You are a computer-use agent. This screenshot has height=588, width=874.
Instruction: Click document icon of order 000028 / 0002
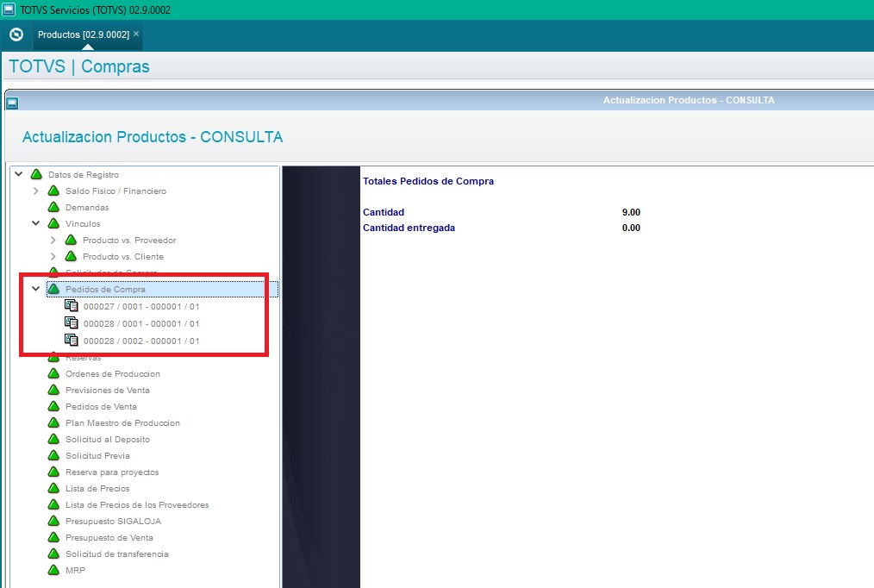[x=72, y=340]
